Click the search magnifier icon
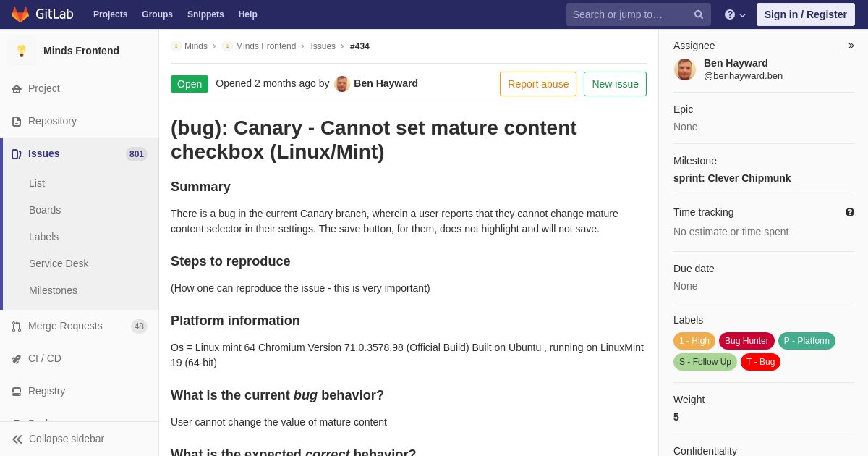This screenshot has width=868, height=456. click(699, 14)
